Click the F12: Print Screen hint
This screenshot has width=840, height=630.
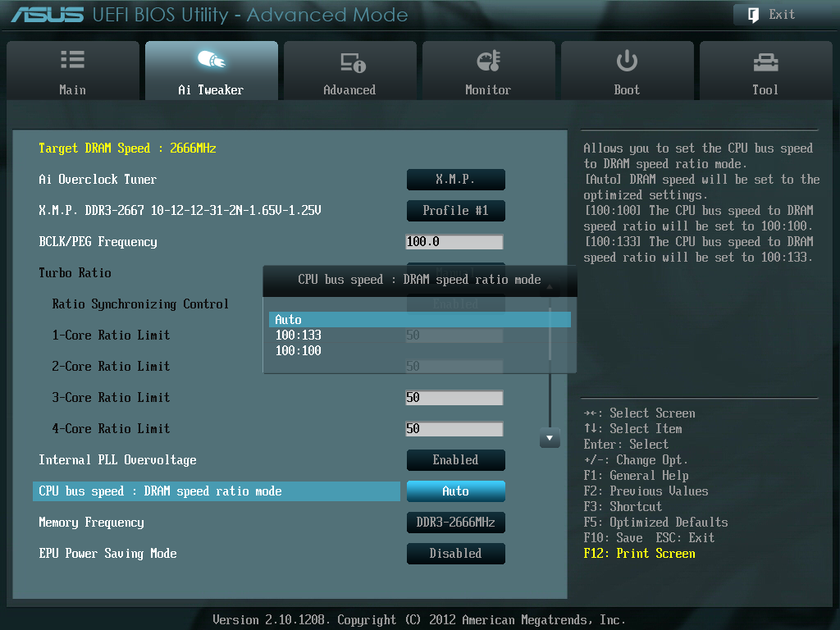click(639, 554)
